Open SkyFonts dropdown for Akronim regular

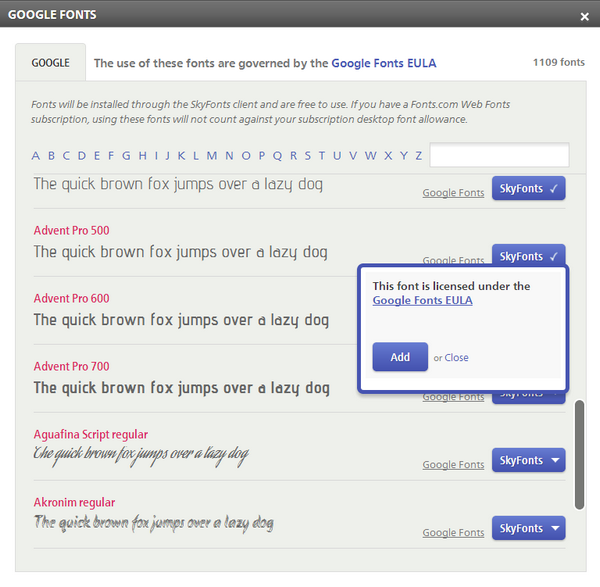tap(528, 528)
